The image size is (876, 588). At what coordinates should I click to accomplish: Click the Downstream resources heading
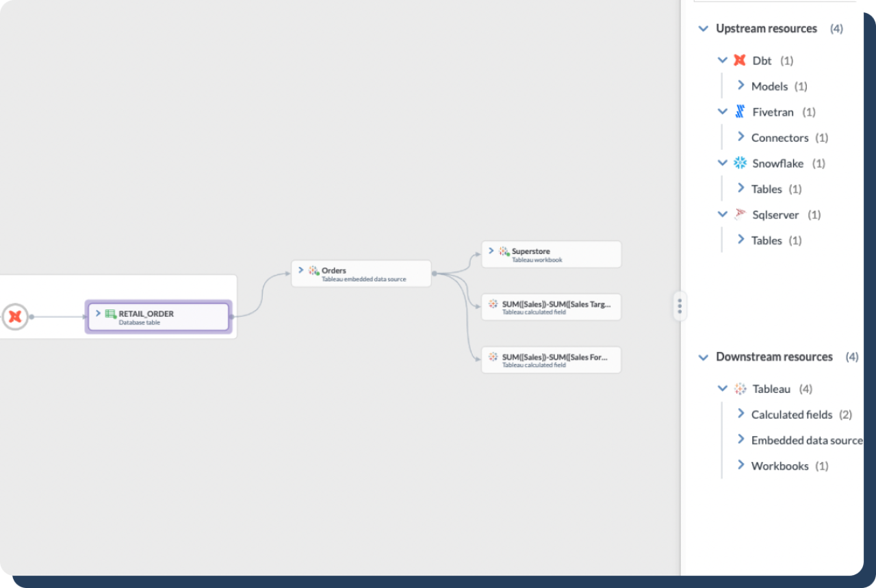pyautogui.click(x=774, y=357)
